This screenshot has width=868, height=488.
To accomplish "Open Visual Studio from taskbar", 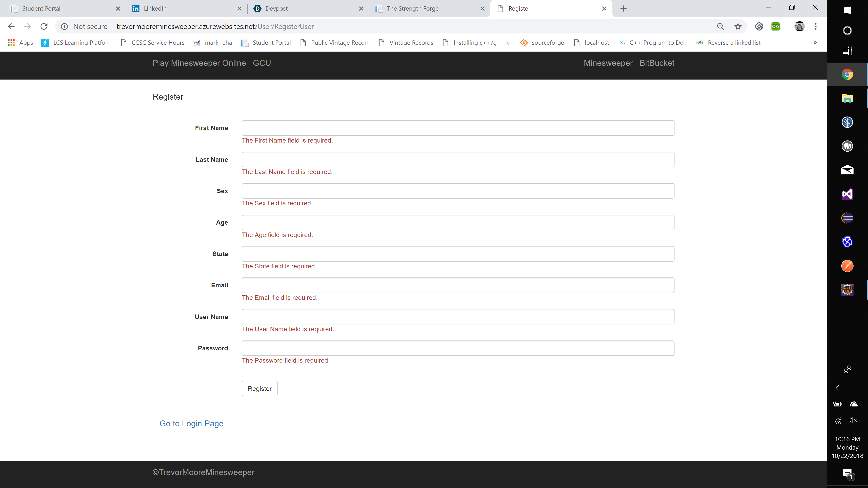I will pos(847,194).
